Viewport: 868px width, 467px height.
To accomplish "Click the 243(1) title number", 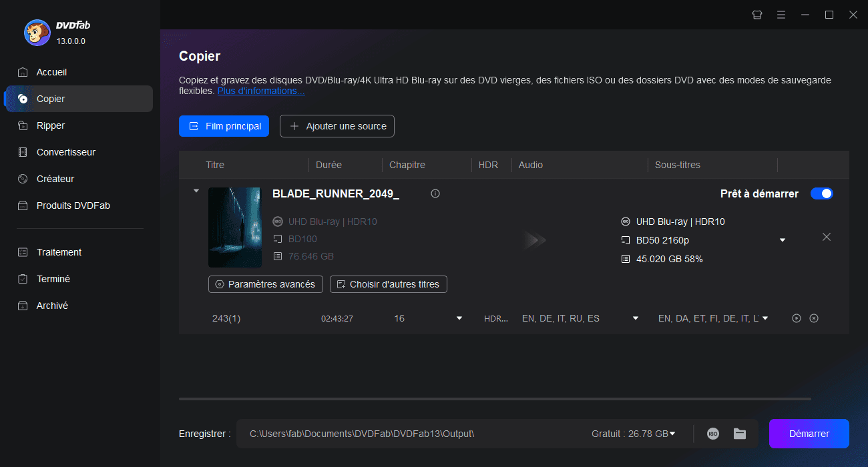I will click(x=226, y=318).
